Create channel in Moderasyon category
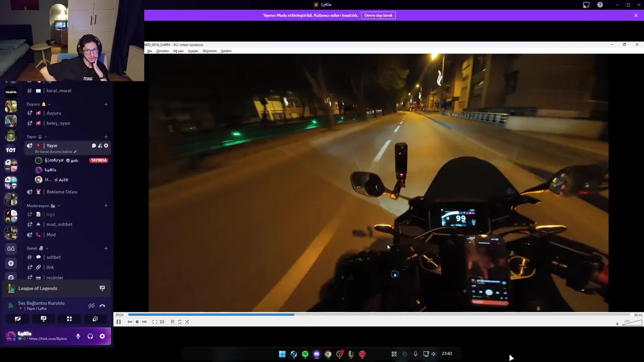Viewport: 644px width, 362px height. click(106, 206)
